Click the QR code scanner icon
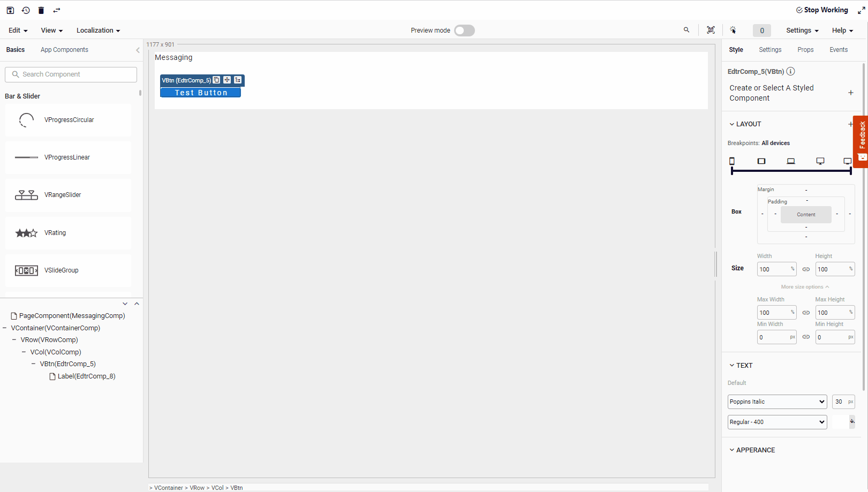 click(711, 30)
